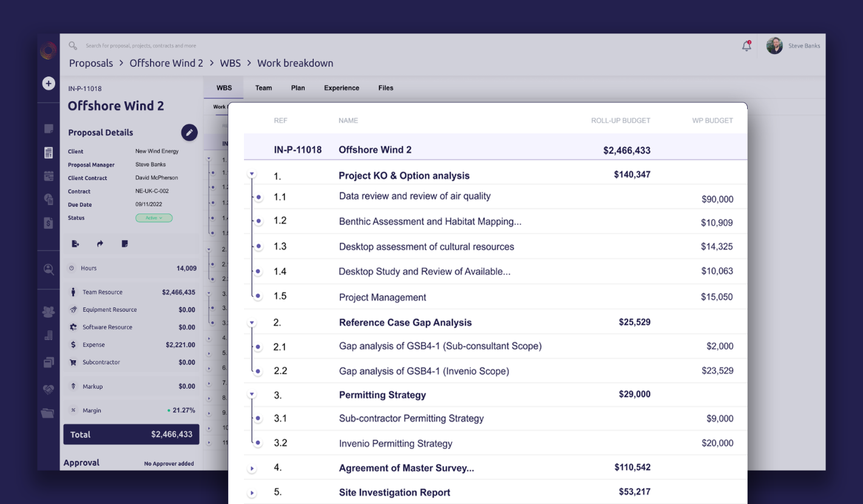Screen dimensions: 863x504
Task: Click the export document icon under Status
Action: point(75,244)
